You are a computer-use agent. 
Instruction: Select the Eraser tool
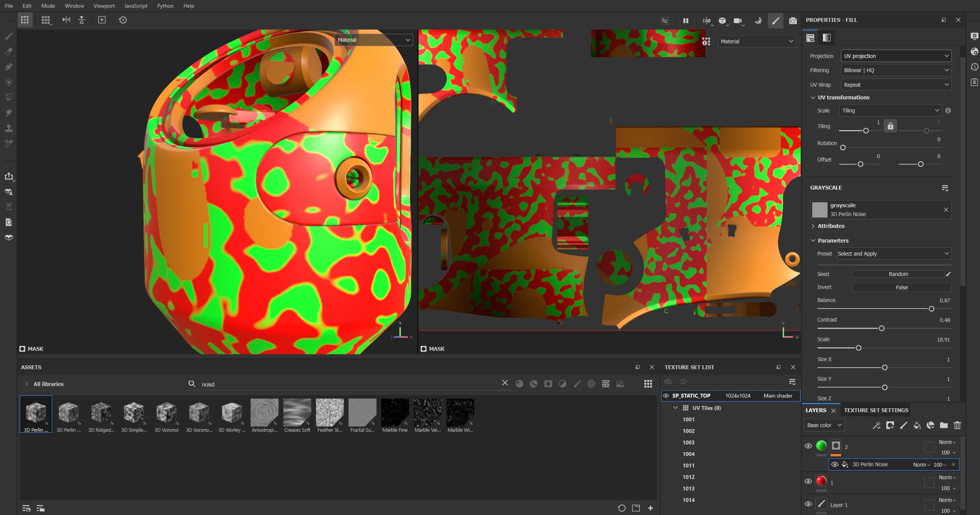(x=9, y=51)
